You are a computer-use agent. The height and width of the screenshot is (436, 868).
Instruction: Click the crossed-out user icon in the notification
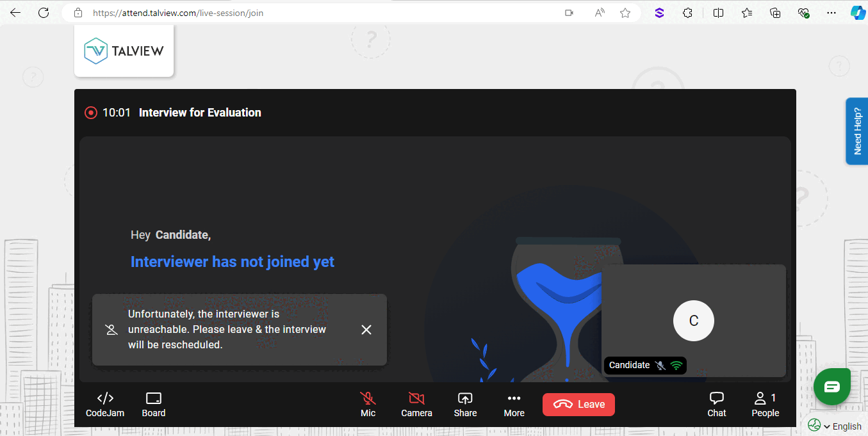[111, 330]
